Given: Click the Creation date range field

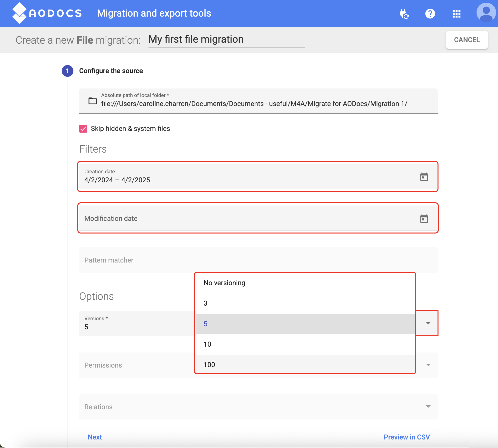Looking at the screenshot, I should click(x=258, y=176).
